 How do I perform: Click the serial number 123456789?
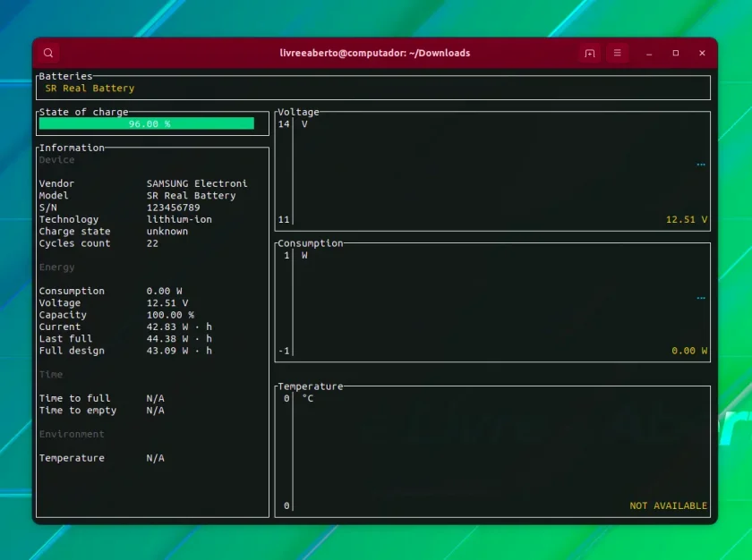pyautogui.click(x=173, y=208)
